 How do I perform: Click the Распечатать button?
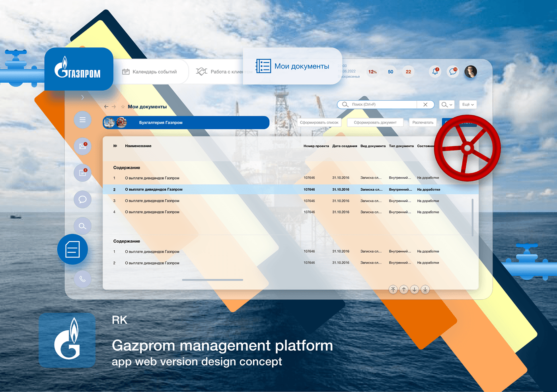coord(423,123)
